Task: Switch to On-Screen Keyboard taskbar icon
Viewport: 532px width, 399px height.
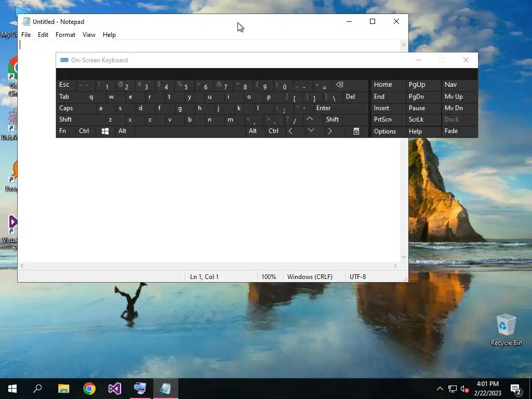Action: coord(140,389)
